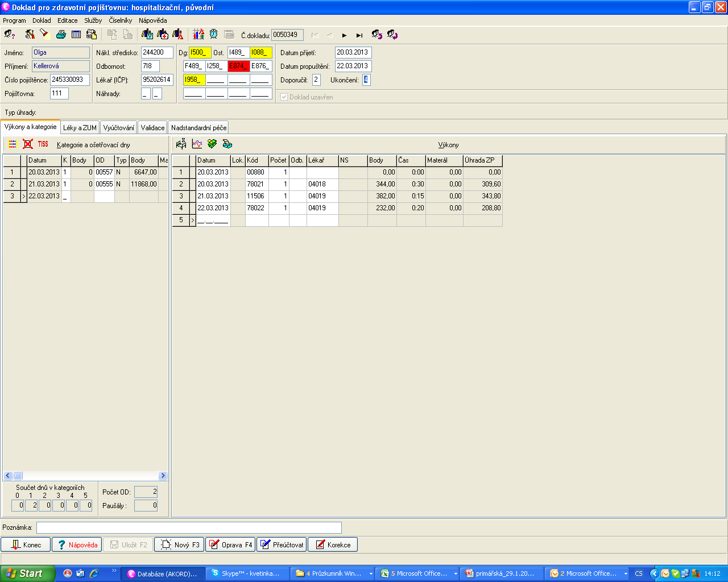Click the Konec button
Screen dimensions: 728x582
26,544
